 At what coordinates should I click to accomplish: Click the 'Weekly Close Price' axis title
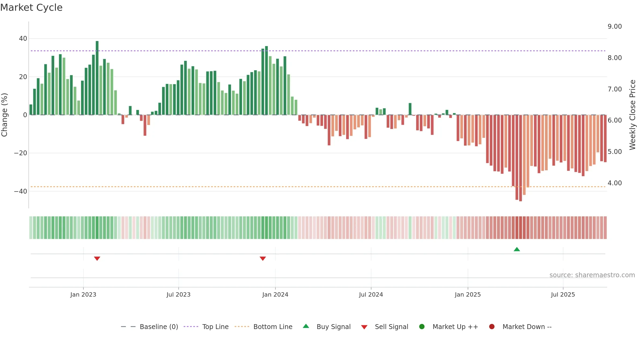(x=632, y=115)
